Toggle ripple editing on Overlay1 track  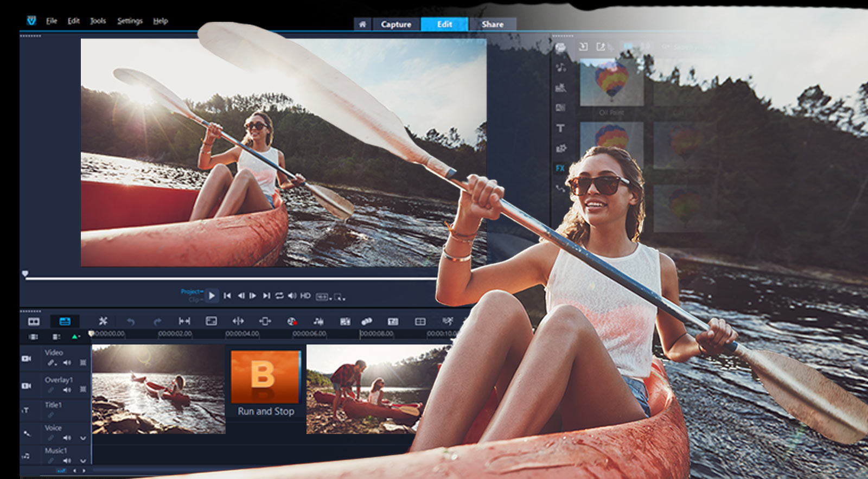coord(50,389)
